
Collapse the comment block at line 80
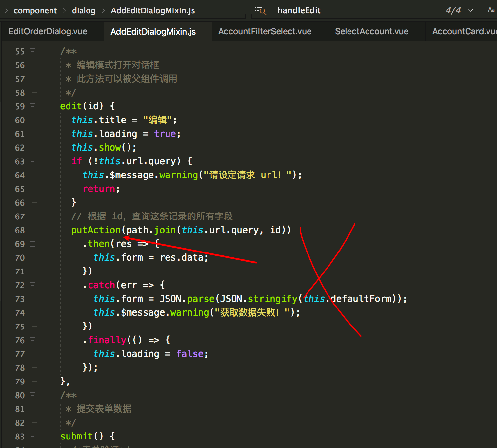[x=32, y=395]
